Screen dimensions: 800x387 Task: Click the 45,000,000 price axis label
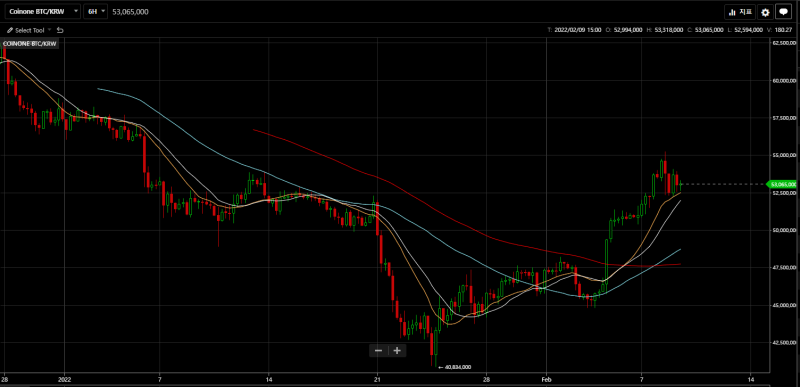coord(784,305)
